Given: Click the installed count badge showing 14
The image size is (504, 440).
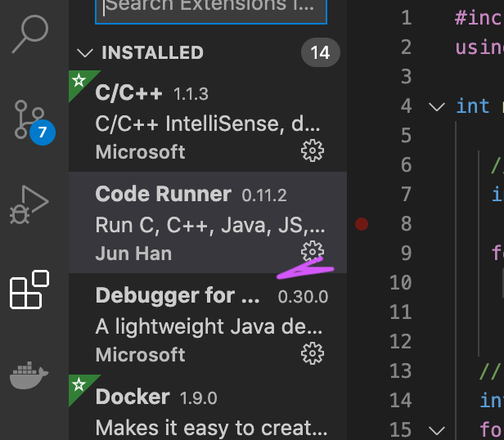Looking at the screenshot, I should click(x=321, y=52).
